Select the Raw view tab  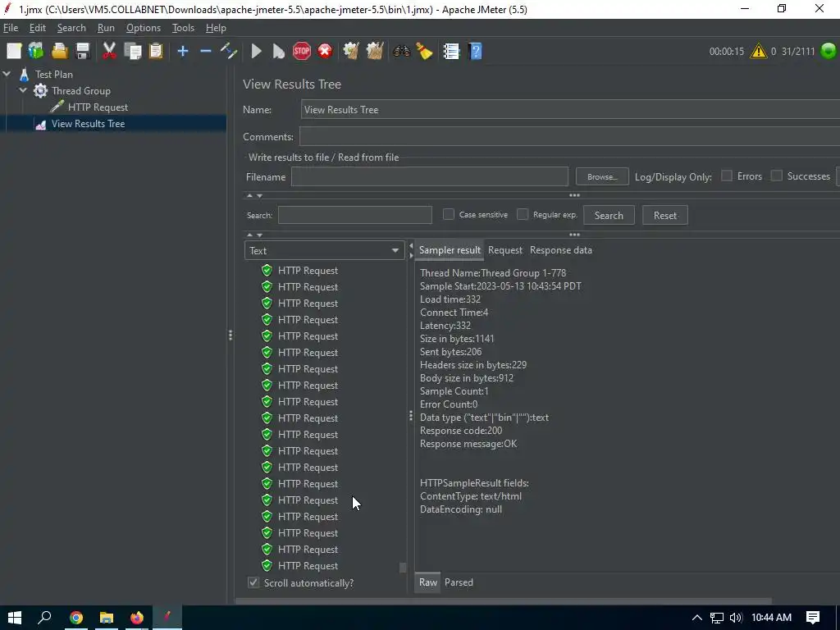427,582
